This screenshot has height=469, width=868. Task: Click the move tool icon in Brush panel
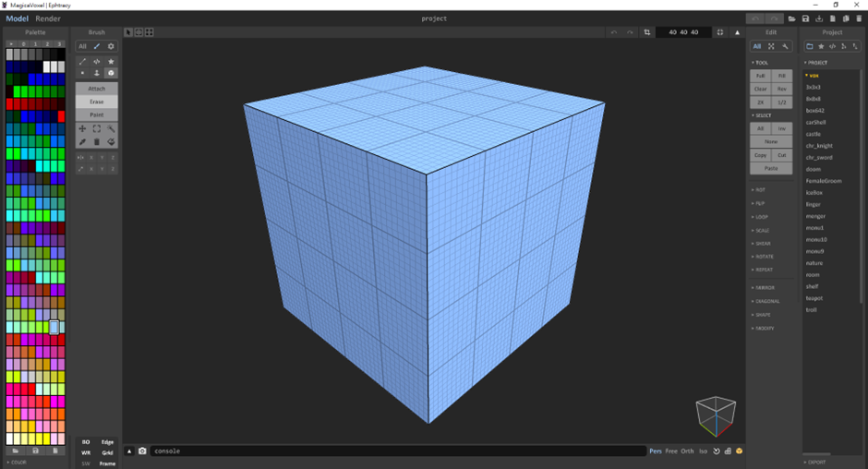82,128
